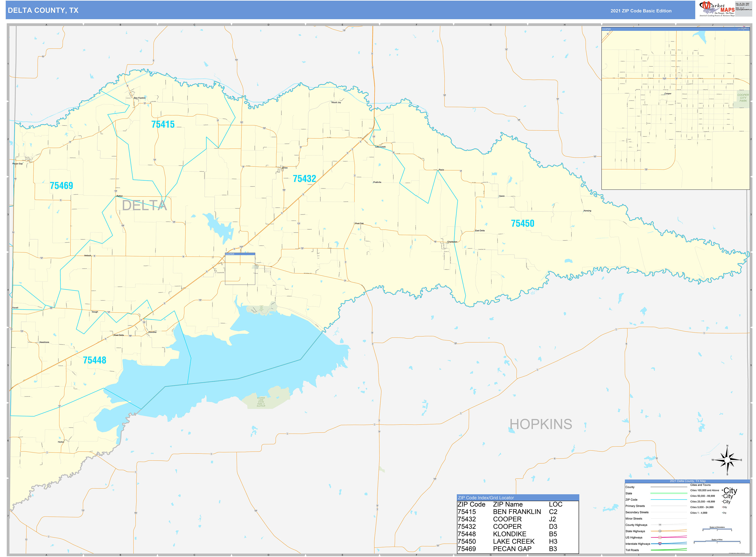The image size is (756, 557).
Task: Click the County Highway marker in legend
Action: pos(660,525)
